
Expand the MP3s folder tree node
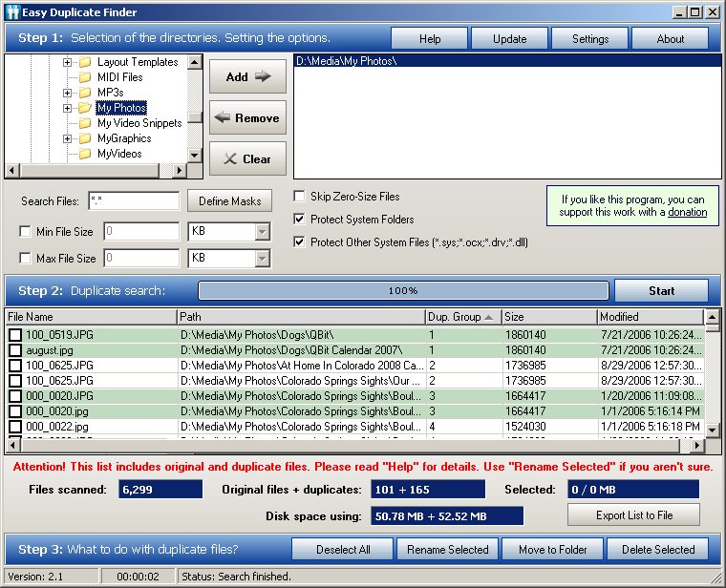(68, 93)
